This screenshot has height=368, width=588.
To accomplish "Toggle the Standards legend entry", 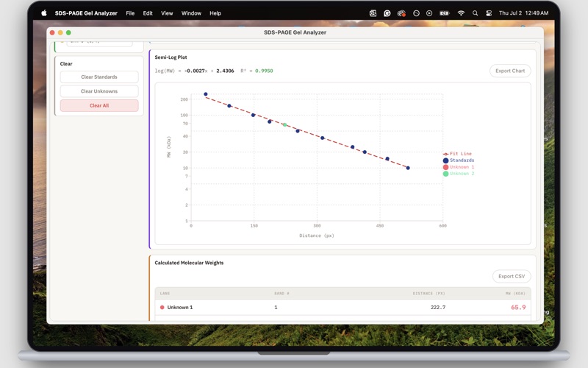I will (x=458, y=160).
